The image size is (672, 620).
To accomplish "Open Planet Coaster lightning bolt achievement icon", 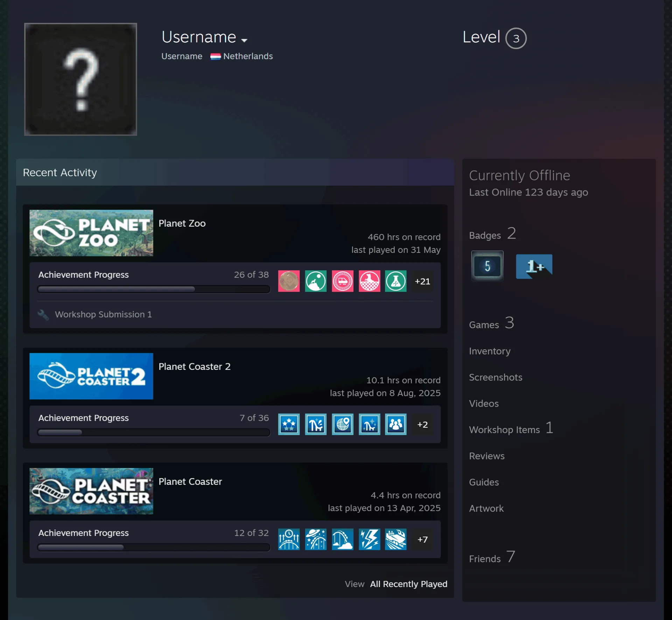I will tap(369, 539).
